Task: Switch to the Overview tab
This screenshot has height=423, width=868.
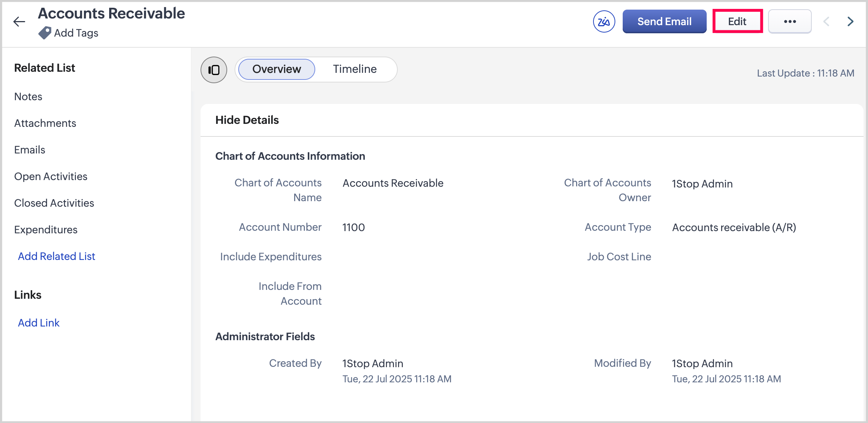Action: click(276, 69)
